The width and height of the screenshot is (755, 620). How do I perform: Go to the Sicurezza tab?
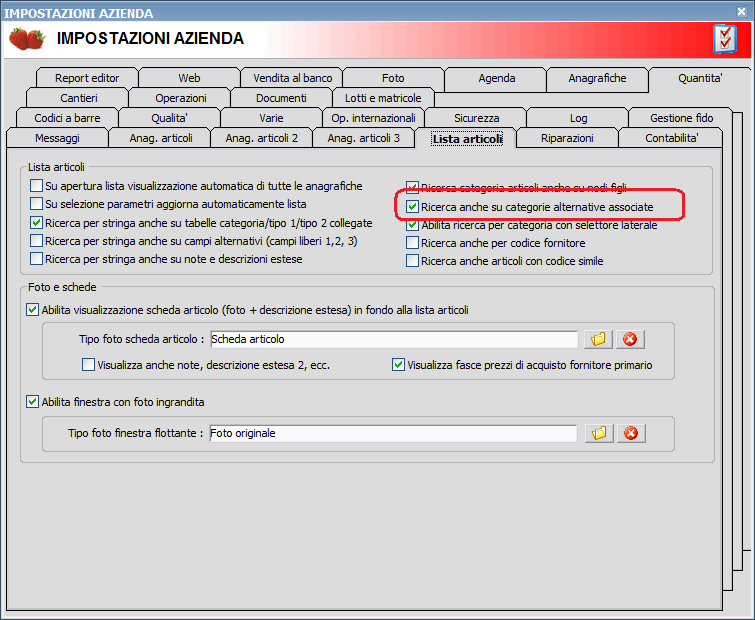(476, 118)
